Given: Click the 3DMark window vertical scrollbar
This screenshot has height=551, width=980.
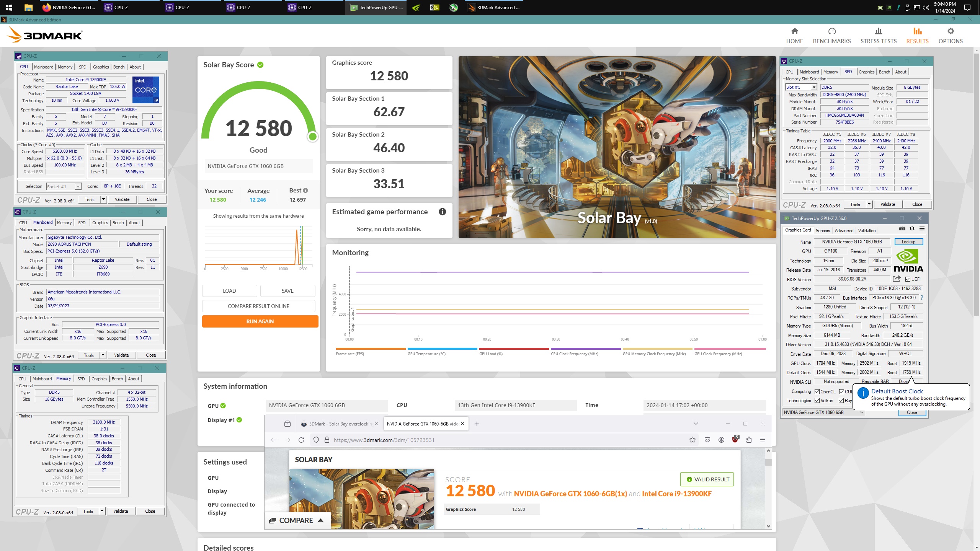Looking at the screenshot, I should [x=976, y=184].
